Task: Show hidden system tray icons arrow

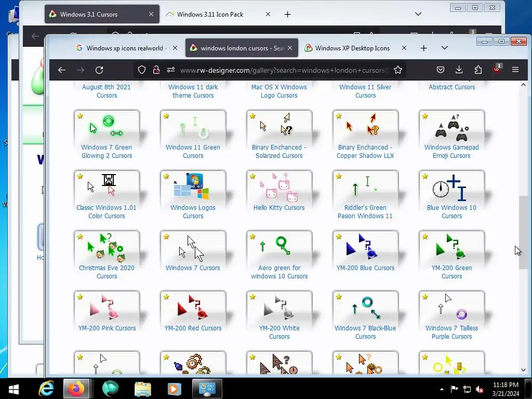Action: tap(442, 389)
